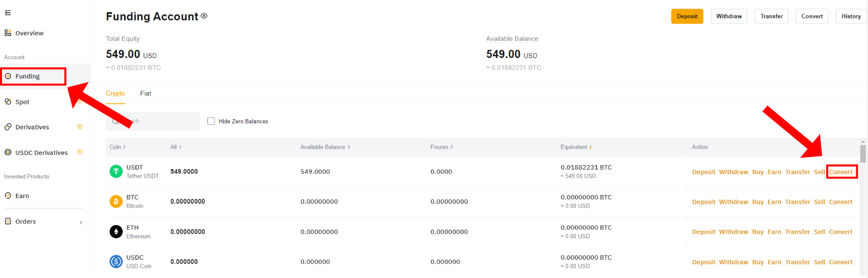Click the Total Equity 549.00 amount

[x=123, y=54]
